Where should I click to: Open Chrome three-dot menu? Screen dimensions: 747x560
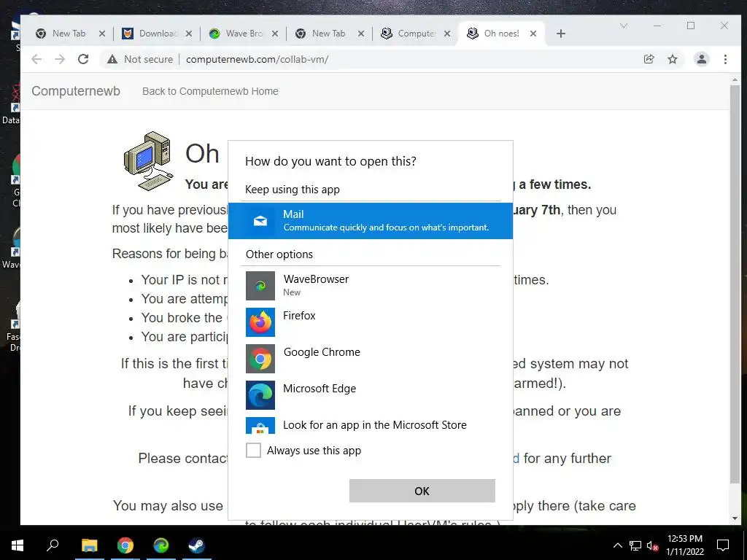coord(725,59)
